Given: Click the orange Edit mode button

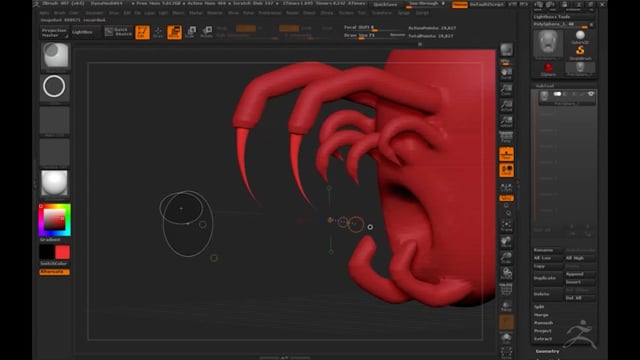Looking at the screenshot, I should (x=142, y=32).
